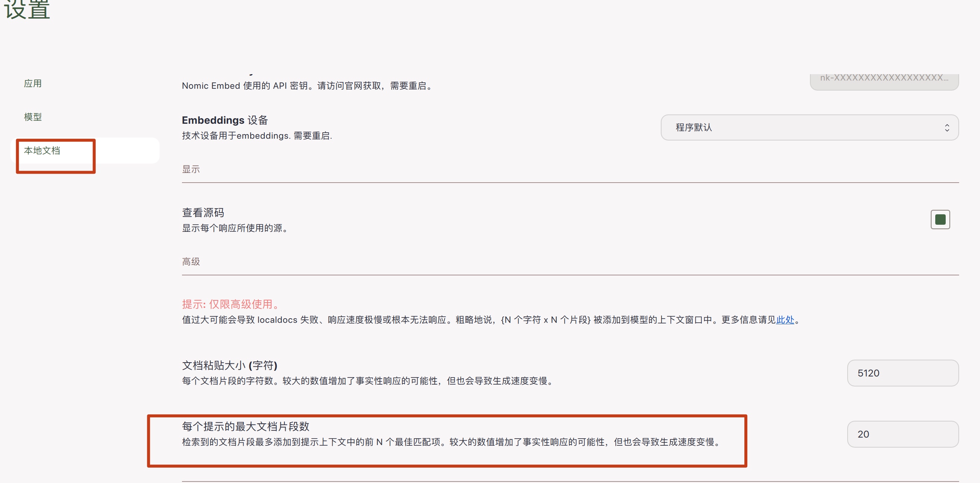Click the green checkmark icon on the right
The image size is (980, 483).
[940, 219]
